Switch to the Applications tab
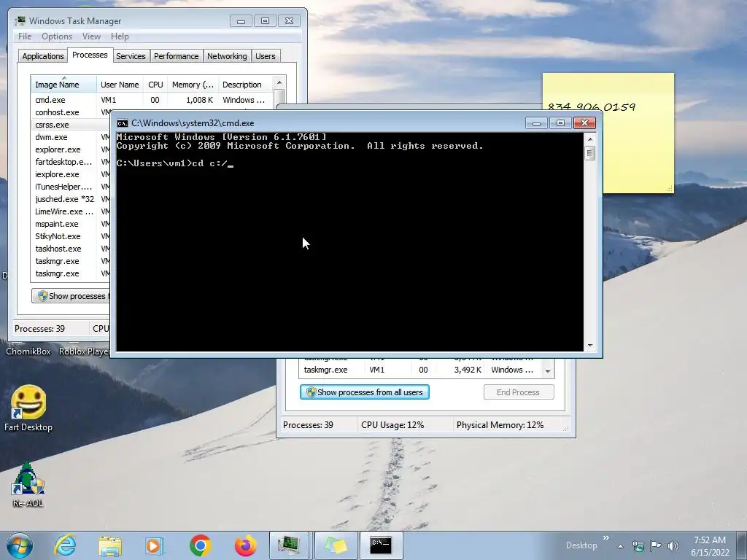The image size is (747, 560). (43, 56)
